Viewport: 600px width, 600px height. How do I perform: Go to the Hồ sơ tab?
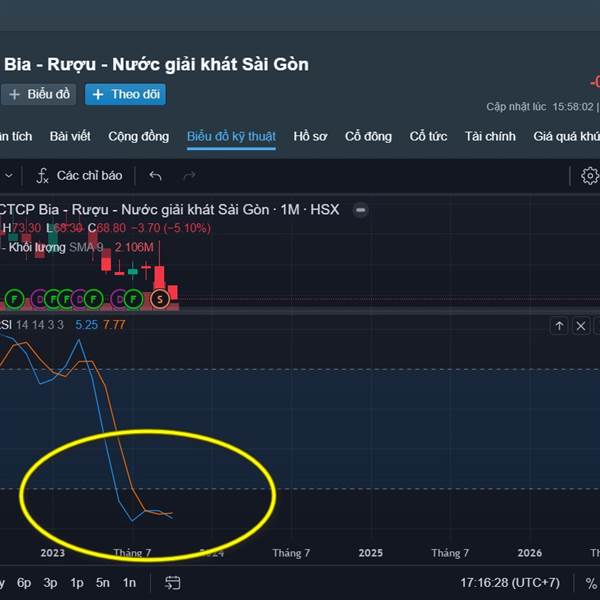pos(310,137)
